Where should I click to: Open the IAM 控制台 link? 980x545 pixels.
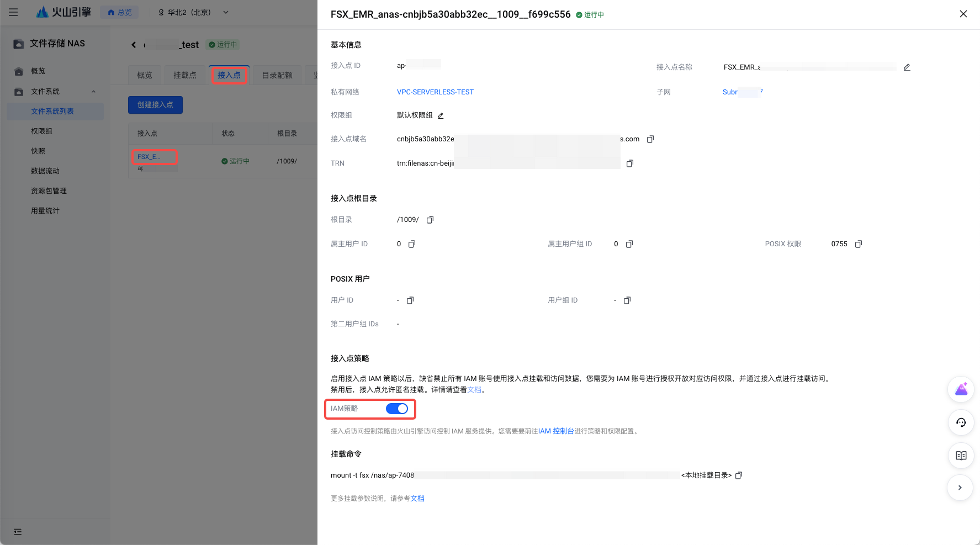click(x=556, y=431)
